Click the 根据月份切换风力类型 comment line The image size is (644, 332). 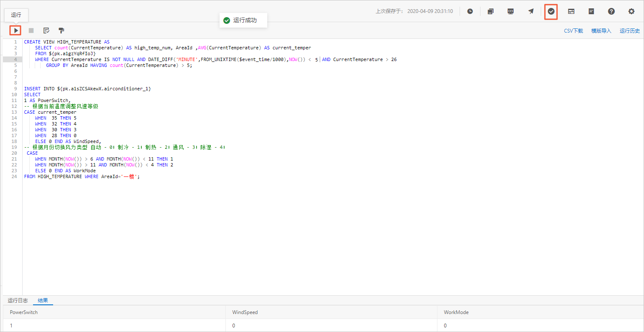tap(125, 147)
